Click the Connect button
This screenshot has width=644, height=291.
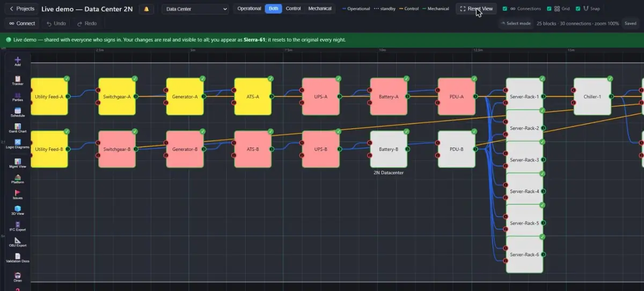point(22,24)
